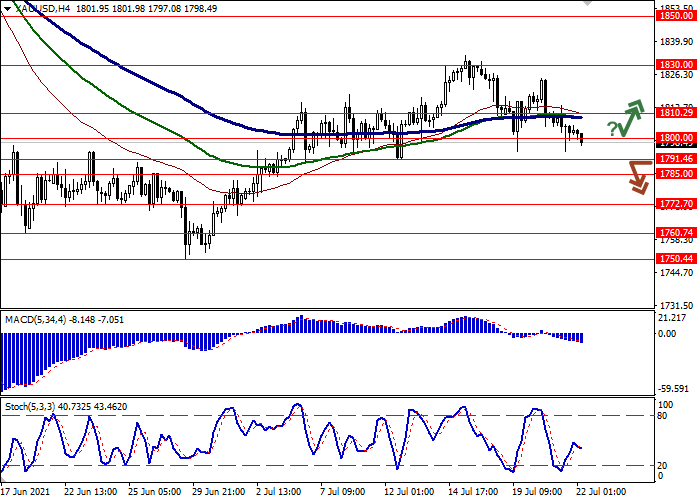Click the chart shift marker at top right

click(587, 3)
